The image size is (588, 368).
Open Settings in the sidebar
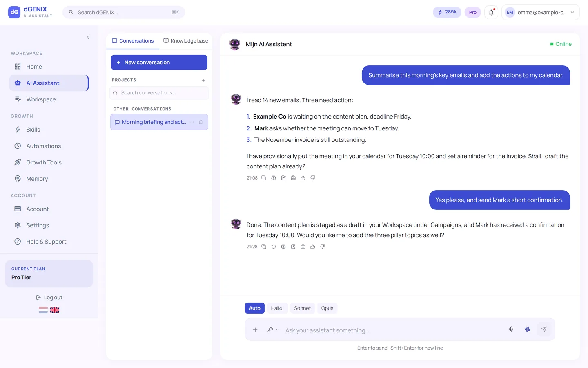[x=49, y=225]
